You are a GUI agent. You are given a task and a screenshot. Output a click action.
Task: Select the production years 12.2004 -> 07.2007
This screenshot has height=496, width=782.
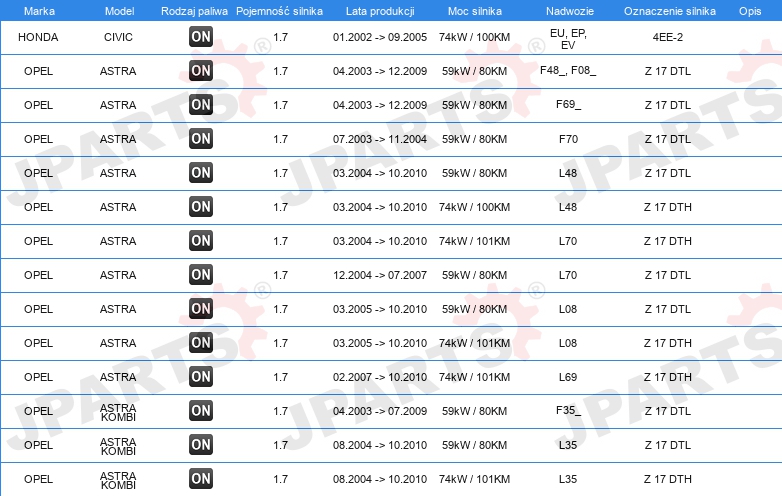(x=380, y=275)
